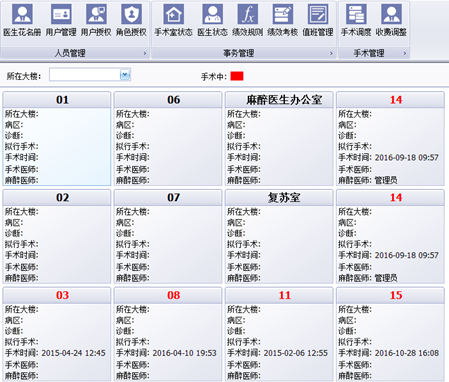The image size is (449, 382).
Task: Open the 所在大楼 building dropdown arrow
Action: (125, 75)
